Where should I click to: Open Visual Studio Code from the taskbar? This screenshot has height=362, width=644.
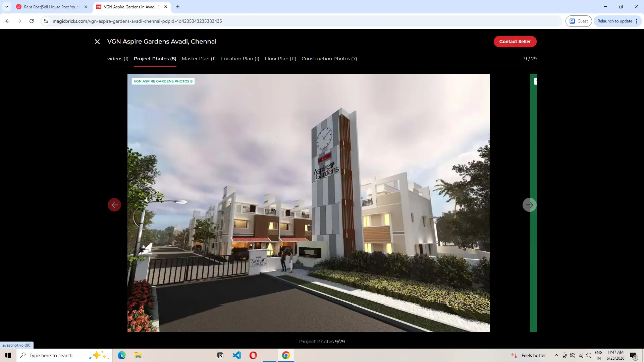pos(237,355)
